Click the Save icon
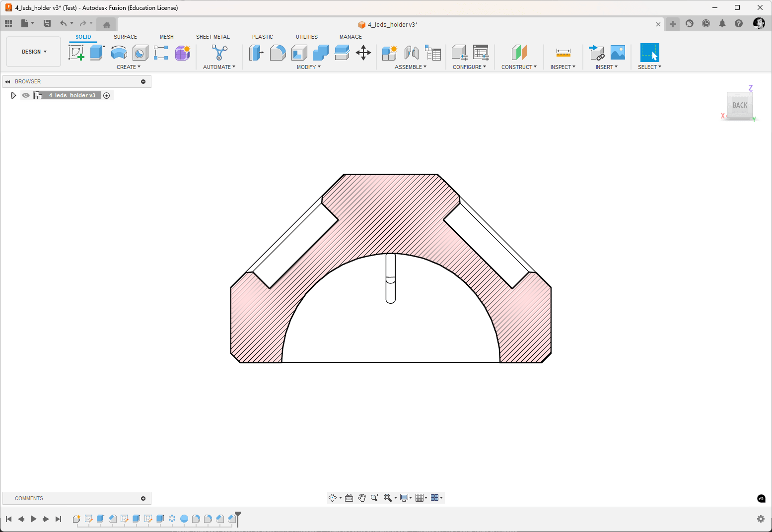 point(47,23)
